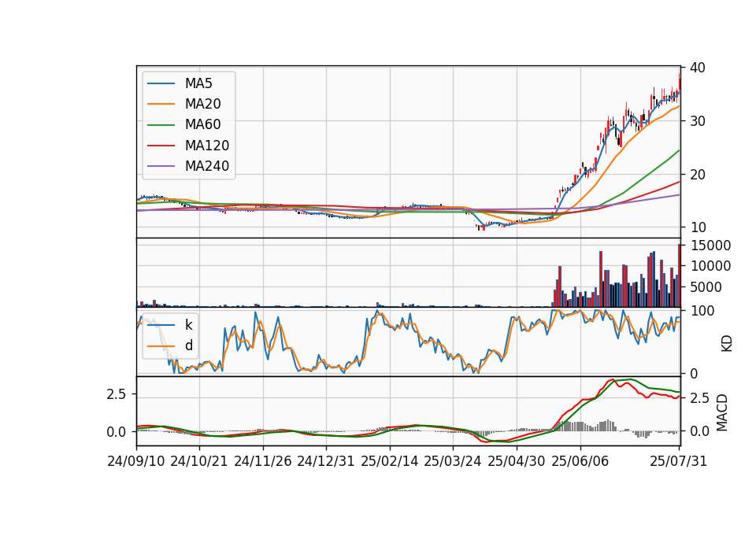
Task: Click the left MACD axis value 2.5
Action: pyautogui.click(x=117, y=394)
